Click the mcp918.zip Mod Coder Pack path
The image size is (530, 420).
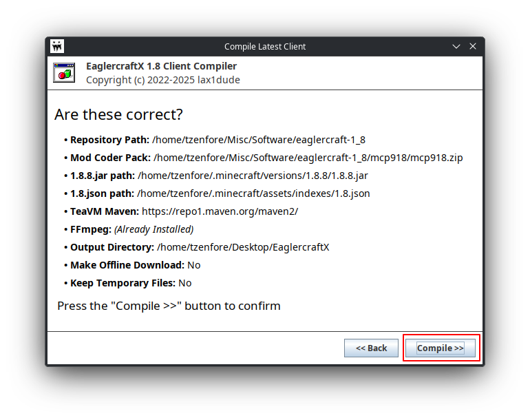[x=308, y=158]
